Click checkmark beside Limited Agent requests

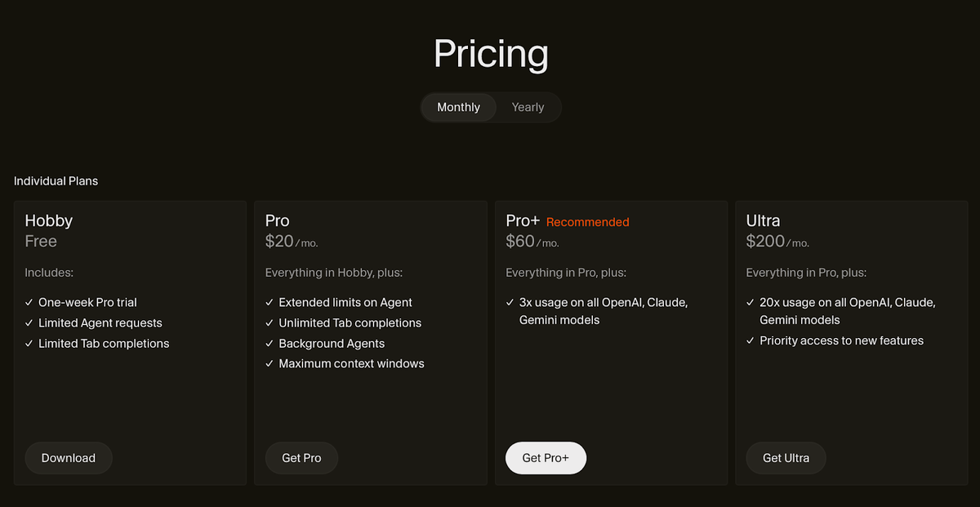(x=29, y=323)
